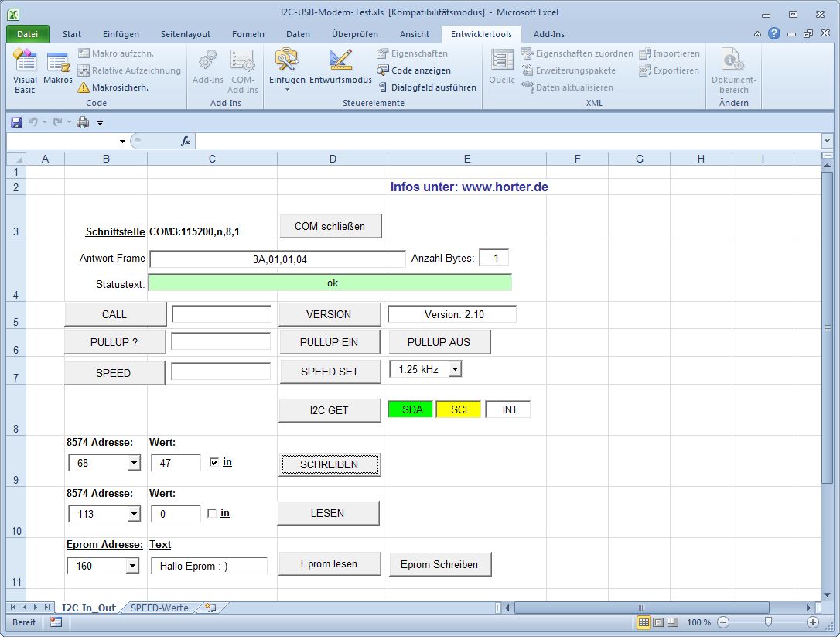Switch to the Formeln ribbon tab
The width and height of the screenshot is (840, 637).
(248, 34)
